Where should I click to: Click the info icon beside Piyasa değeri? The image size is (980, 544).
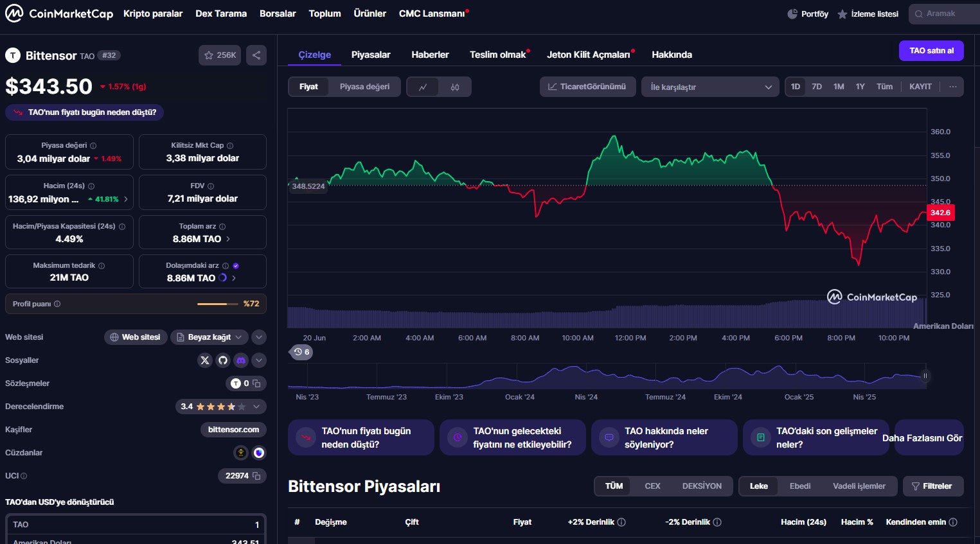pyautogui.click(x=93, y=146)
